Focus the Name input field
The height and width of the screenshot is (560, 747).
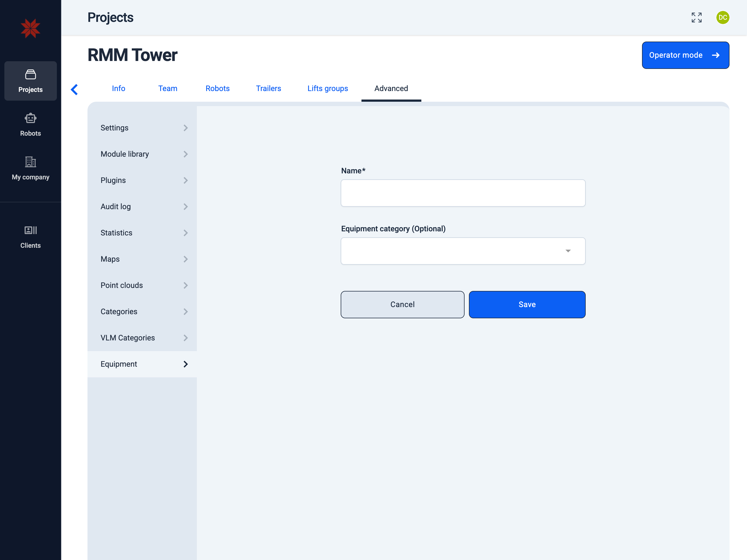pos(463,193)
